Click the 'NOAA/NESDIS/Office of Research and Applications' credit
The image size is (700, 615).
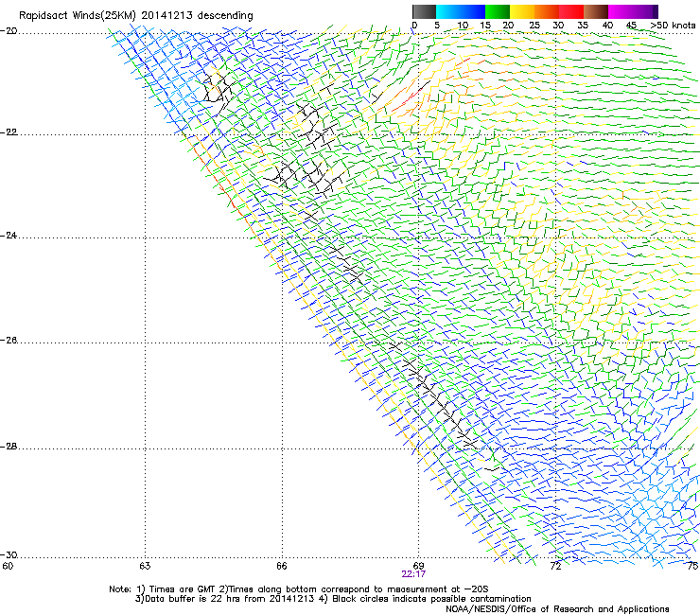557,609
